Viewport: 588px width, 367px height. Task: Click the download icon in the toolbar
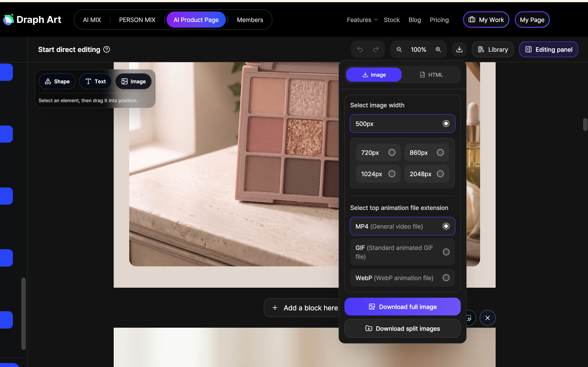(459, 50)
